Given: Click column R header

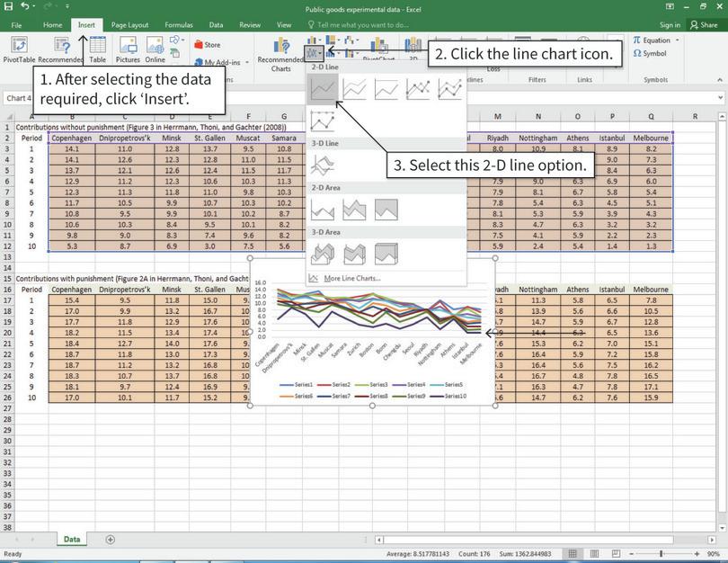Looking at the screenshot, I should pyautogui.click(x=695, y=117).
